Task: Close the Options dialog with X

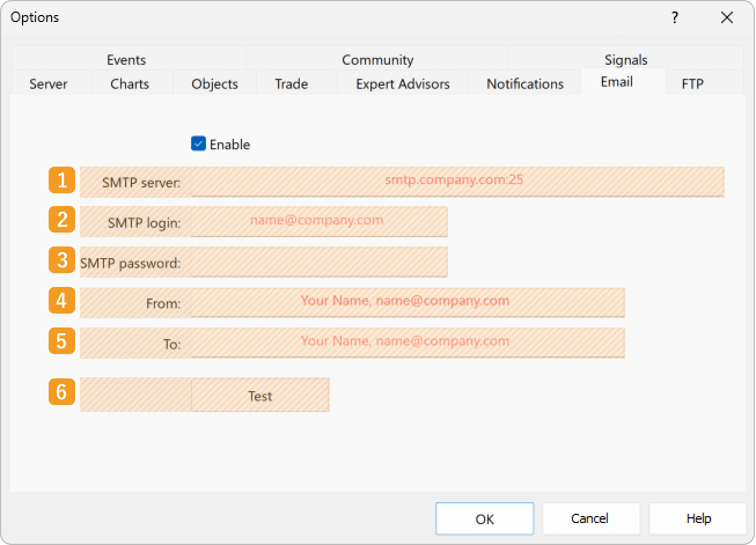Action: [726, 18]
